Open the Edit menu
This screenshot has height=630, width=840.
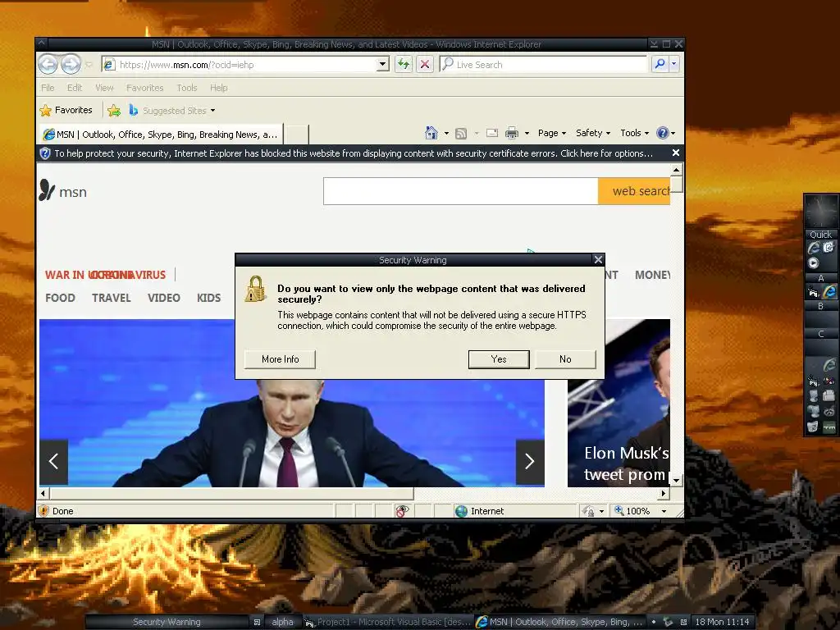point(75,88)
